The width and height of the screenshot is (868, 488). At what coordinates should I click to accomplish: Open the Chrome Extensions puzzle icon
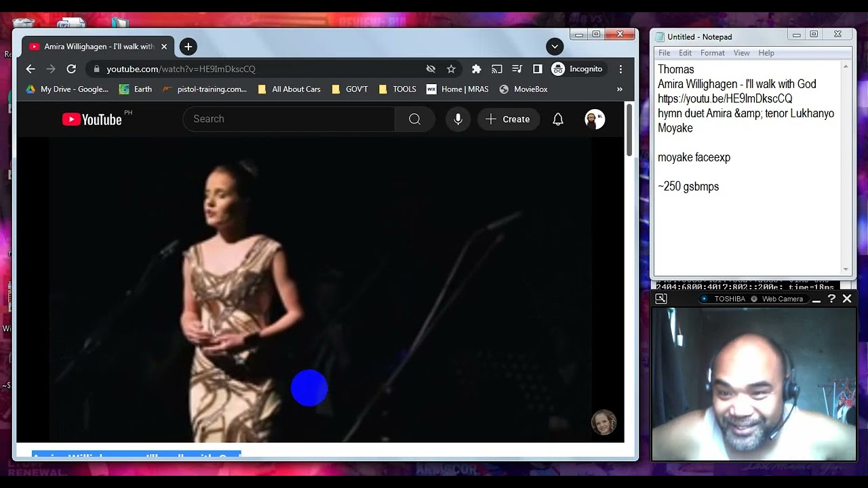pyautogui.click(x=476, y=68)
